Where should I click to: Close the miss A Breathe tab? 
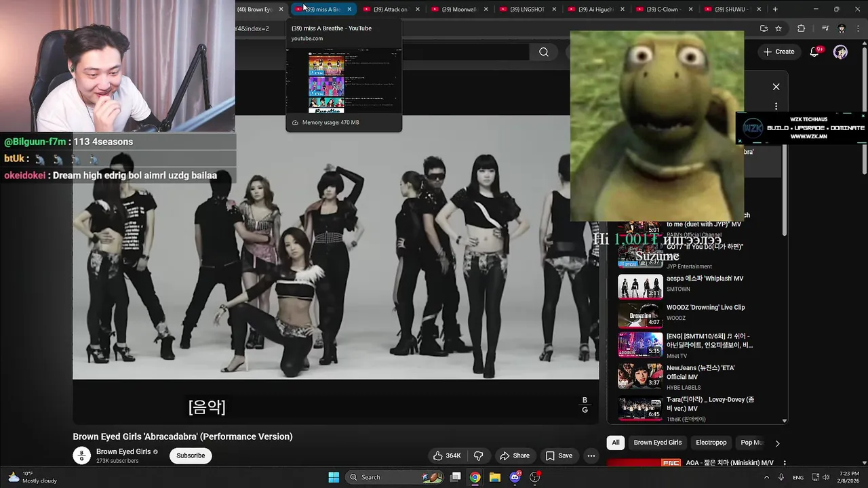click(x=349, y=9)
